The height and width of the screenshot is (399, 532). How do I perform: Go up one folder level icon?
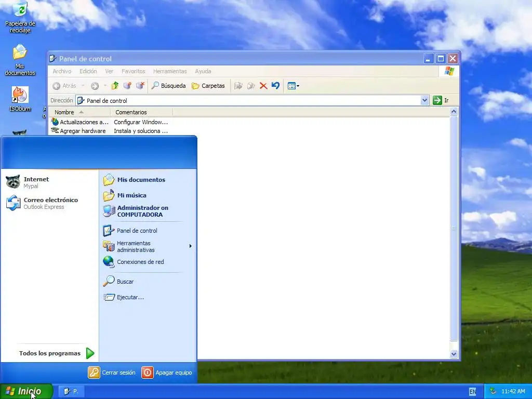point(115,86)
